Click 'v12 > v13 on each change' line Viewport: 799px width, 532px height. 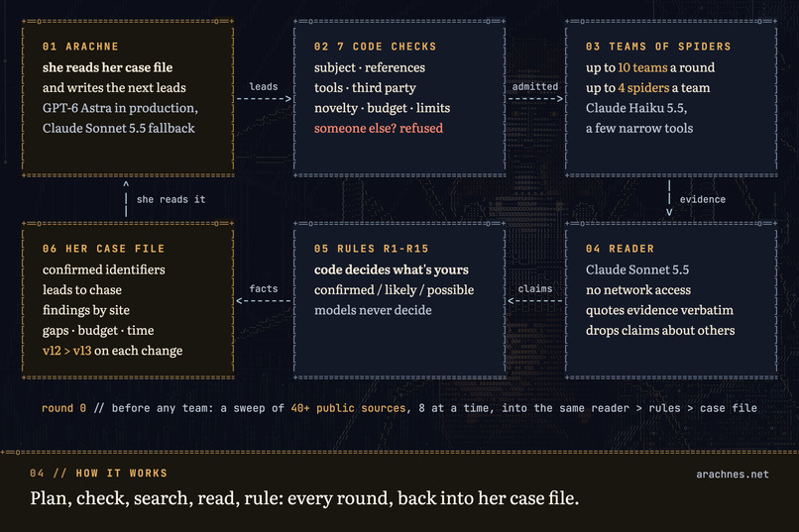pos(113,351)
